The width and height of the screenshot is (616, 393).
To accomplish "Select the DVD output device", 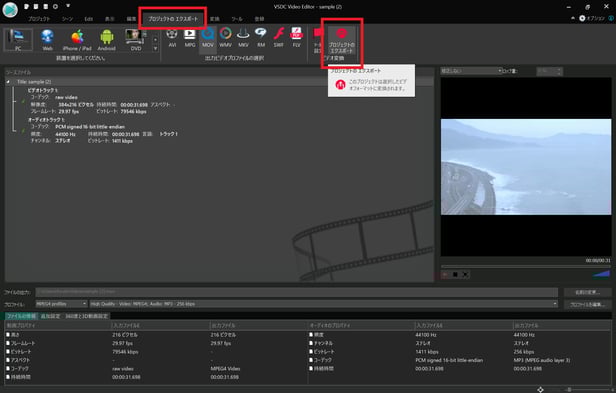I will coord(136,39).
